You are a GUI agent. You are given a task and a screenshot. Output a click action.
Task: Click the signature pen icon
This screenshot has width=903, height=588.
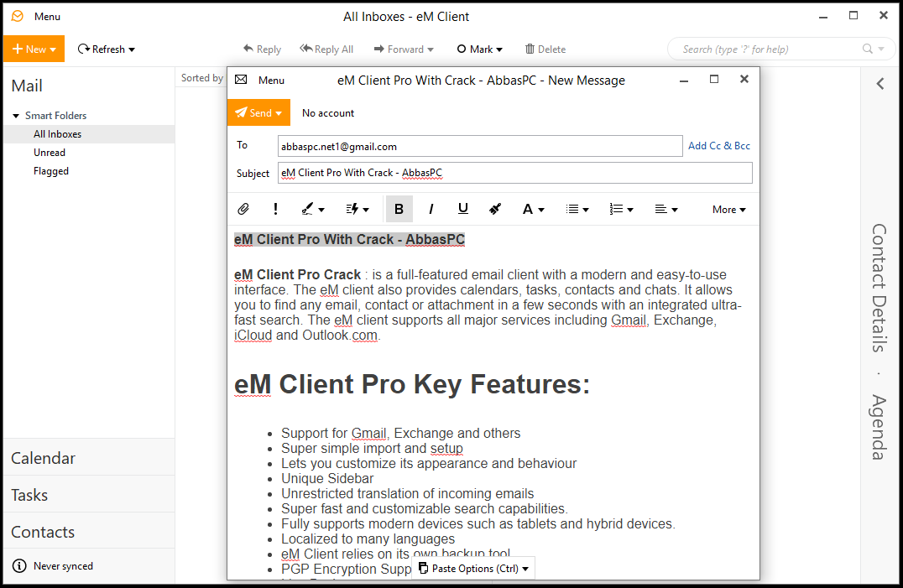(x=307, y=210)
